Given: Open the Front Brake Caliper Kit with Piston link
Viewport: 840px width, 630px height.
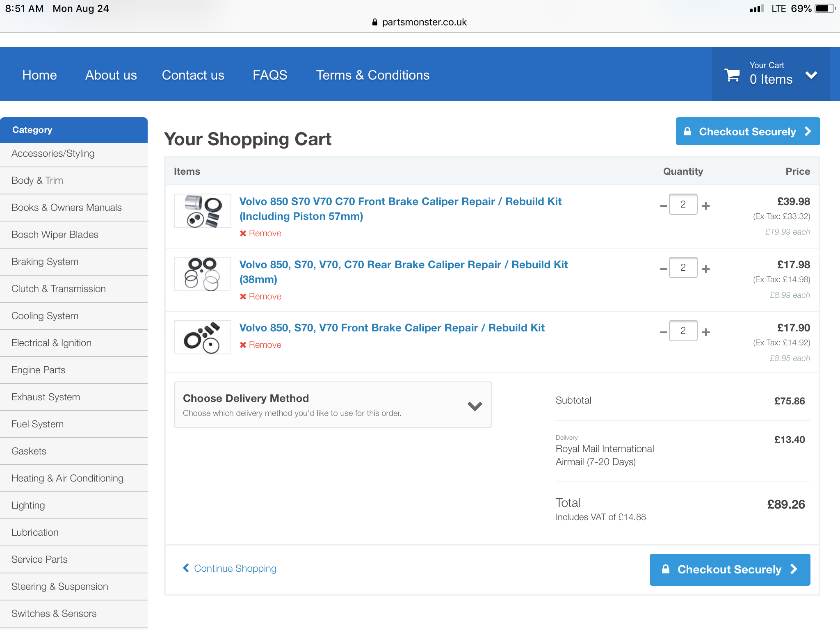Looking at the screenshot, I should coord(400,208).
